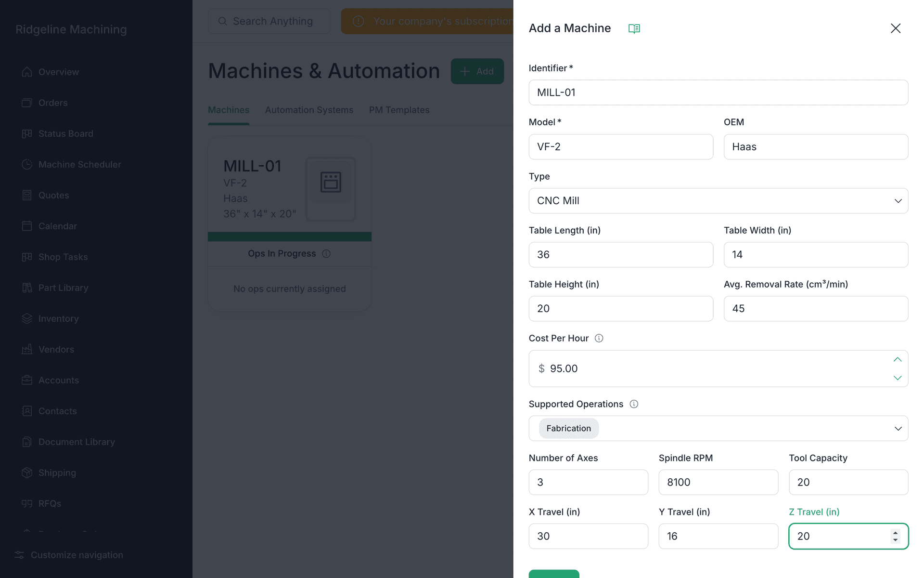This screenshot has width=924, height=578.
Task: Increase Cost Per Hour with the up arrow
Action: point(897,359)
